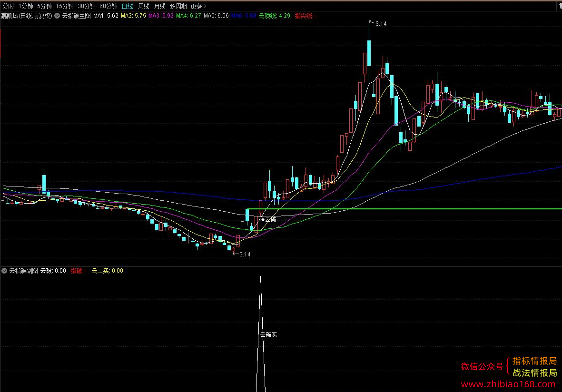Switch to the 日线 daily chart tab
The width and height of the screenshot is (562, 392).
coord(127,6)
